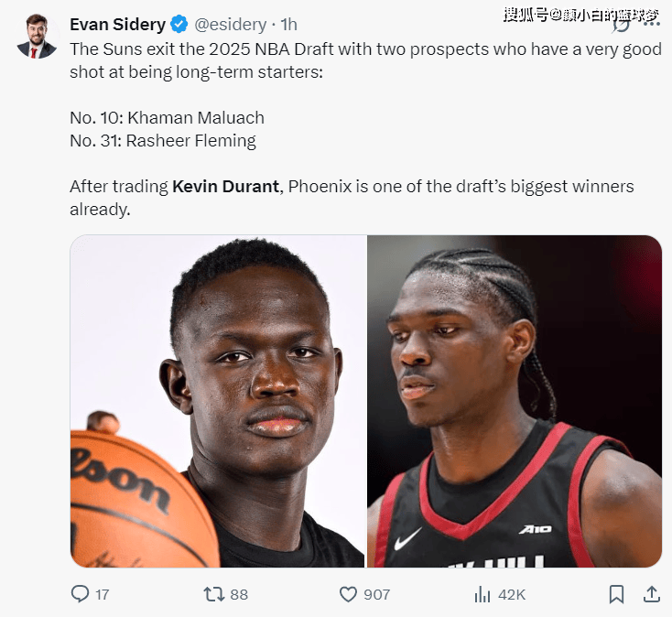Repost using the retweet arrows icon
This screenshot has height=617, width=672.
(213, 594)
